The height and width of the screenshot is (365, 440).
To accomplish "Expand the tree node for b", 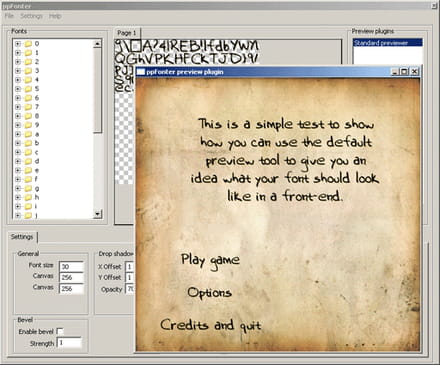I will point(18,143).
